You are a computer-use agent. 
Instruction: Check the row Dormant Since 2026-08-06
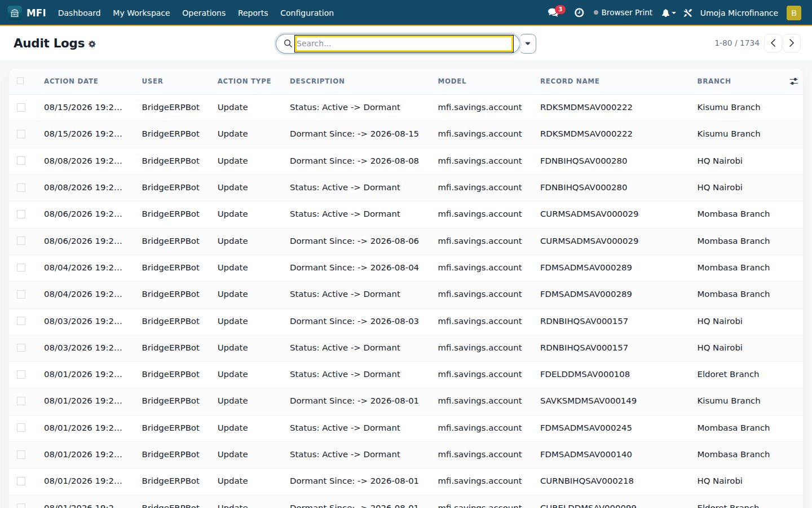(21, 241)
